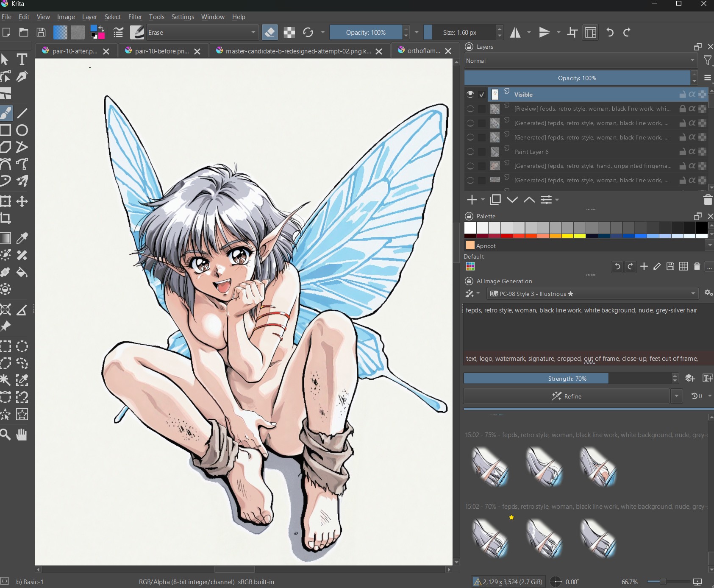714x588 pixels.
Task: Delete the selected layer with trash icon
Action: [x=708, y=200]
